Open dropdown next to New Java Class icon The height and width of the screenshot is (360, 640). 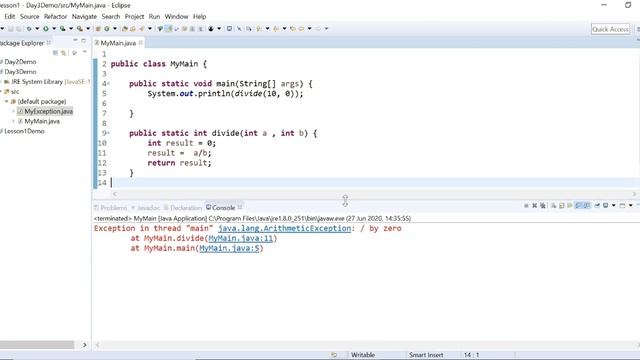click(x=115, y=29)
